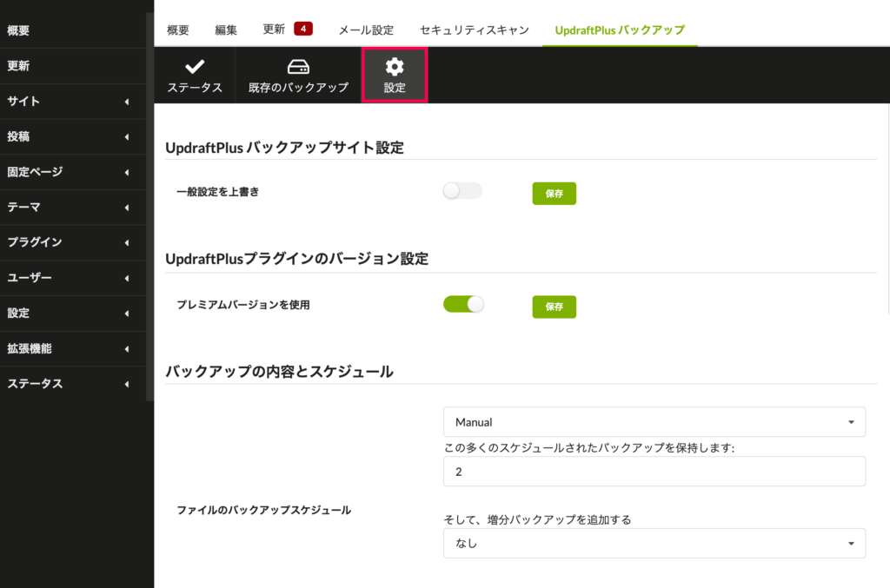The width and height of the screenshot is (890, 588).
Task: Expand the 拡張機能 sidebar arrow
Action: click(127, 348)
